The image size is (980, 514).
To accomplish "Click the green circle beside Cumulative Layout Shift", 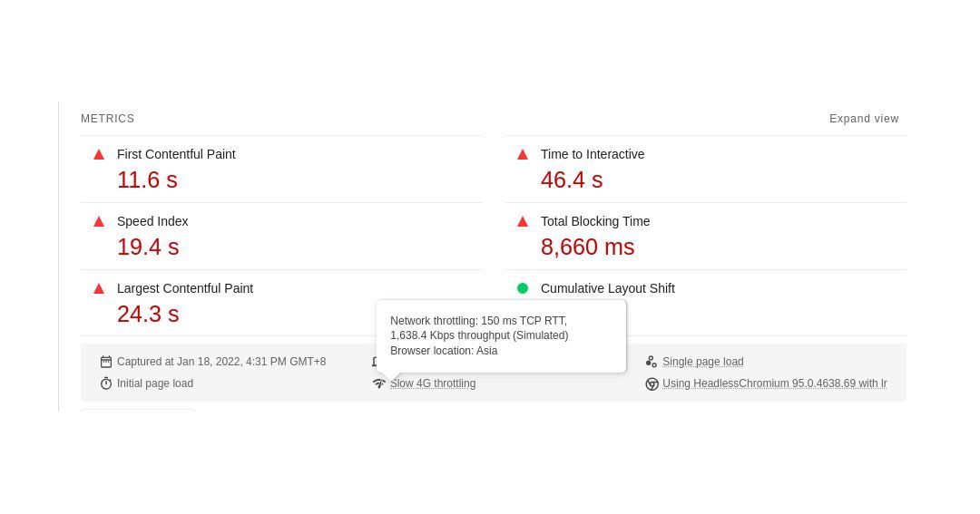I will click(523, 288).
